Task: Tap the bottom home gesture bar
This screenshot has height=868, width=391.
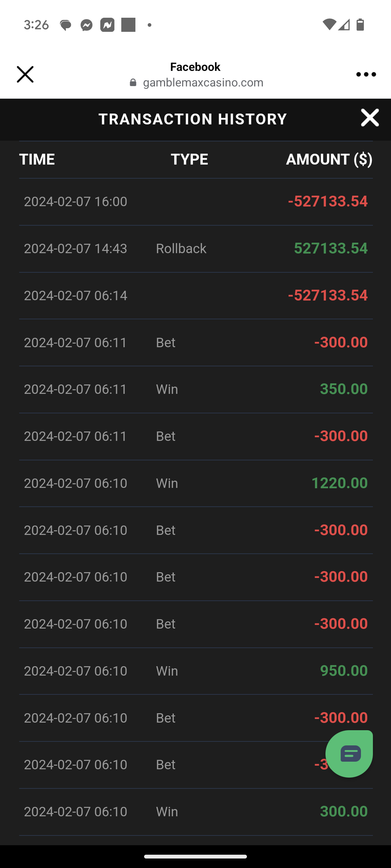Action: click(195, 856)
